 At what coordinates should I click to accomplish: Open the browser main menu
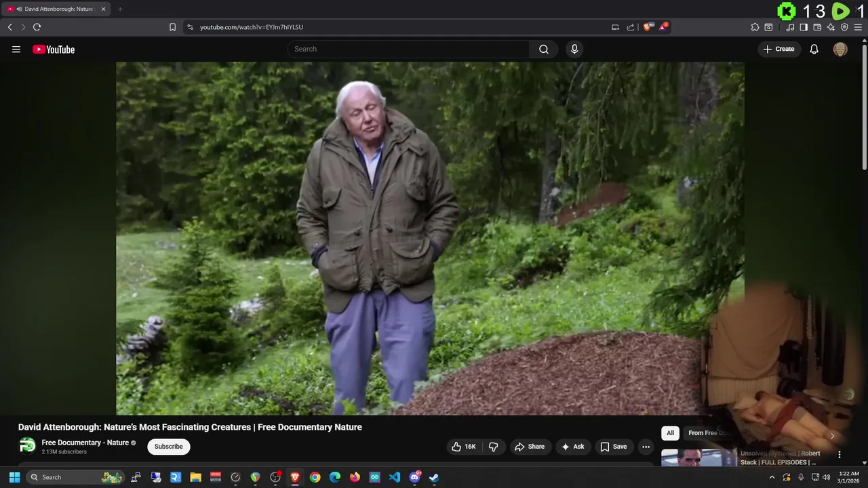(858, 27)
